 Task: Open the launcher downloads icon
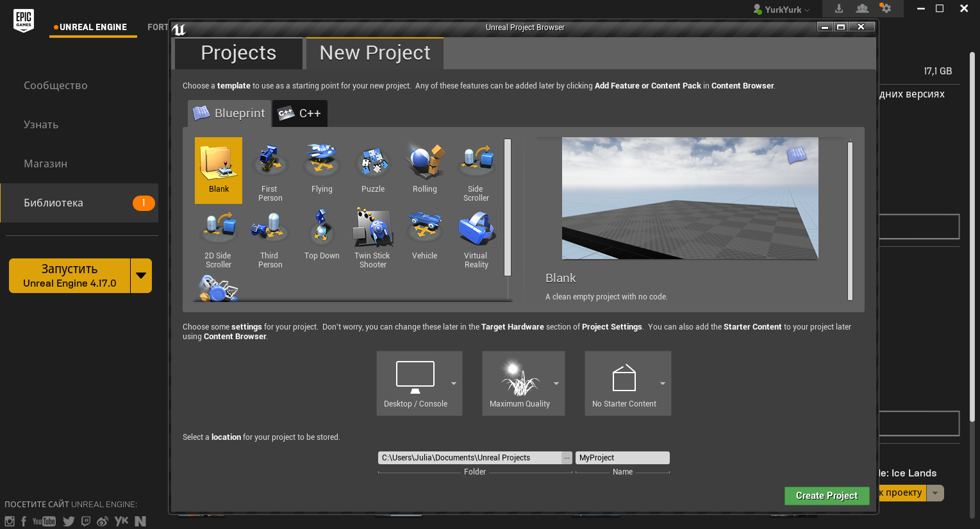click(838, 8)
